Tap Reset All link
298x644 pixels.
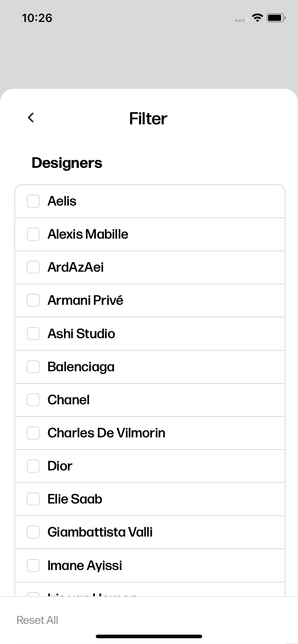(37, 620)
